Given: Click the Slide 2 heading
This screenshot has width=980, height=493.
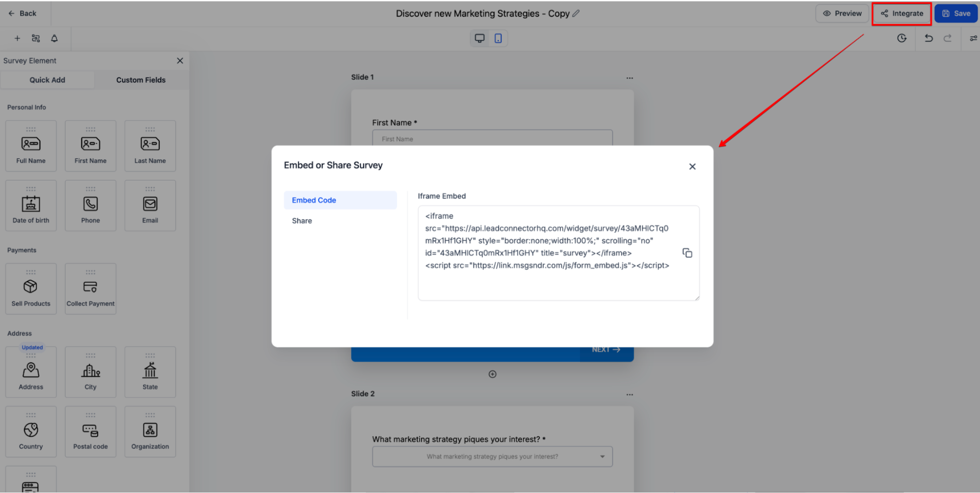Looking at the screenshot, I should point(363,394).
